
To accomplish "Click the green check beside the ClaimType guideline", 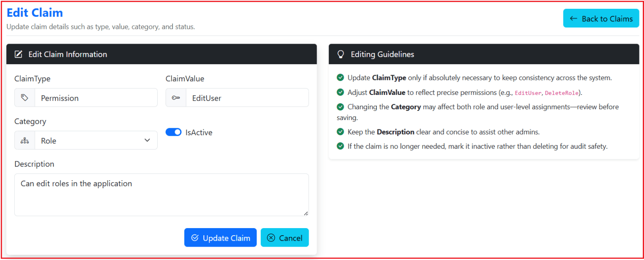I will 340,77.
